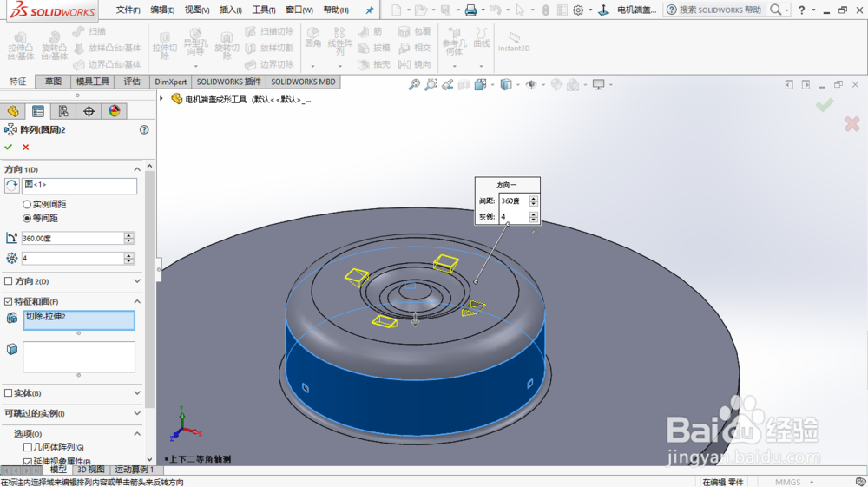Collapse the 方向 1(D) section chevron
Screen dimensions: 868x487
point(137,169)
